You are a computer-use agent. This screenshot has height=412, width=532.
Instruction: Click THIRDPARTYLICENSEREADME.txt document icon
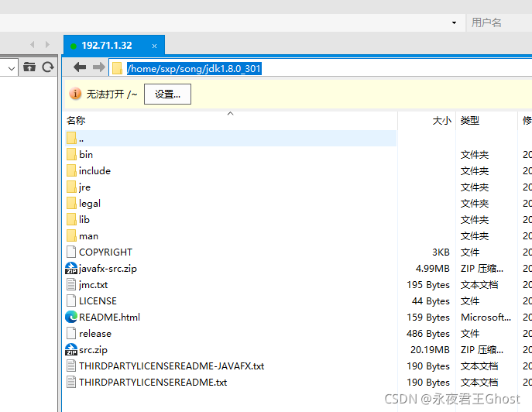click(71, 382)
